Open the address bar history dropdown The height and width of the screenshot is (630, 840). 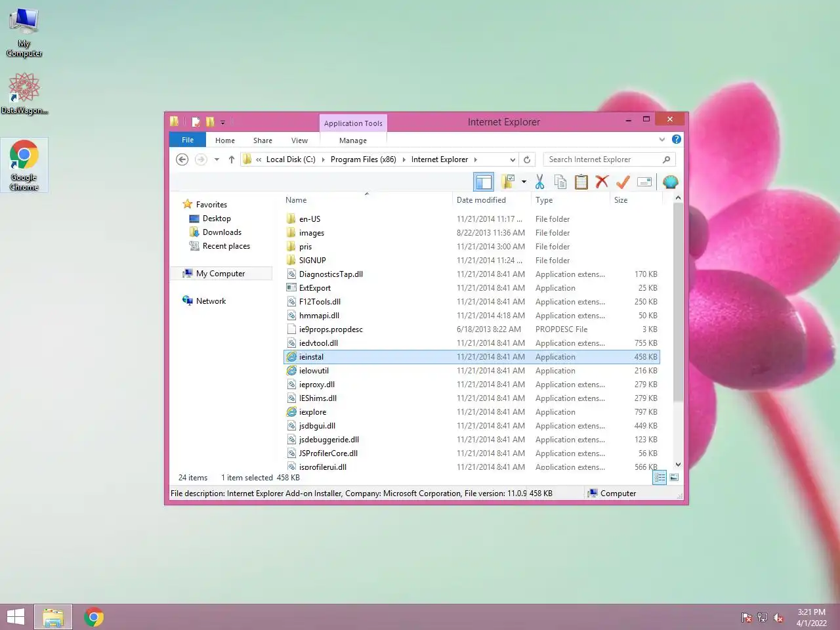point(513,159)
